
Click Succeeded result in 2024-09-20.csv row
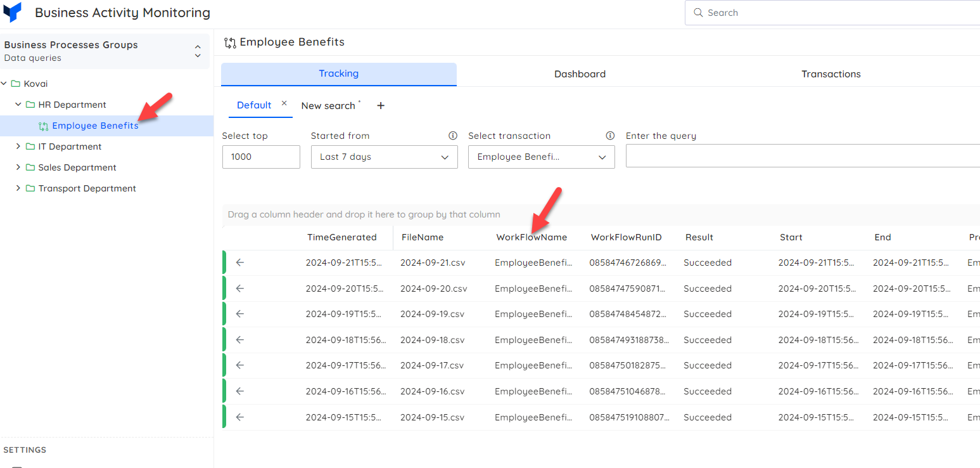(x=708, y=289)
